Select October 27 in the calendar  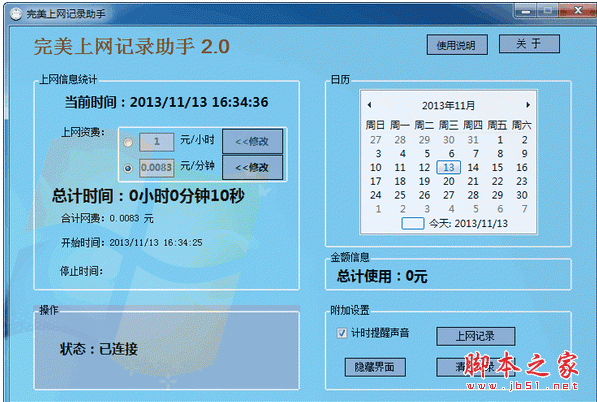click(375, 140)
